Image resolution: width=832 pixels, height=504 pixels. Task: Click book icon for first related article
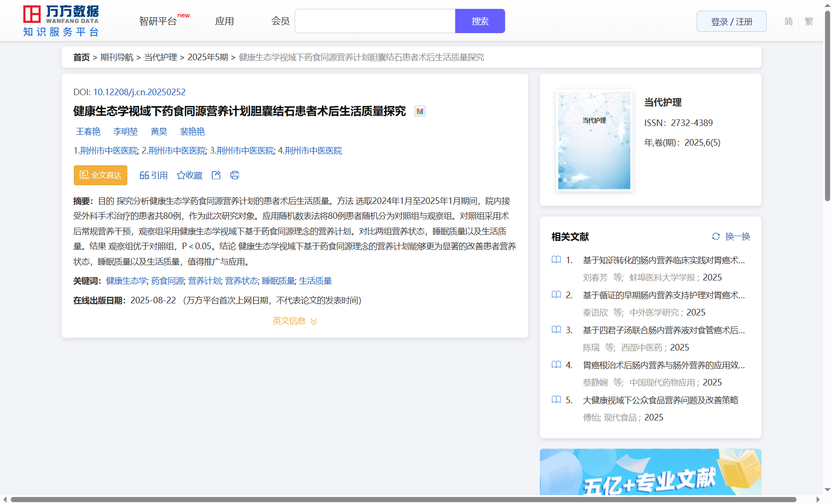556,260
